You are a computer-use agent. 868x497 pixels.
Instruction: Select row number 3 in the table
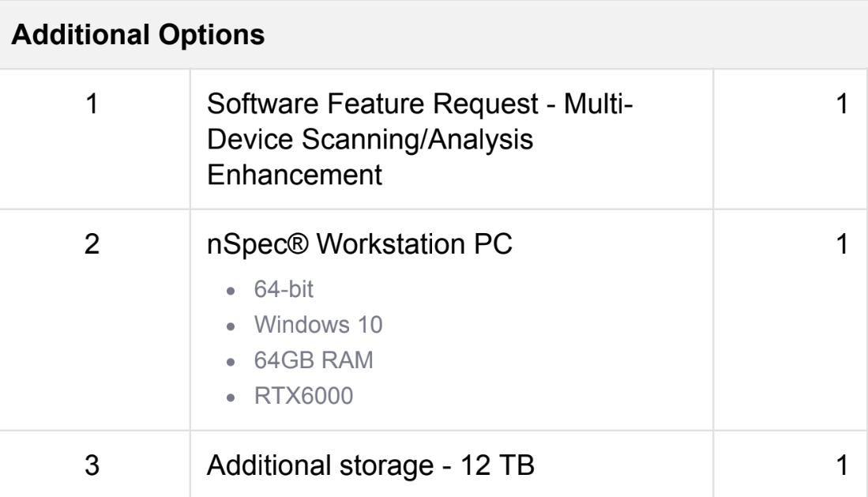(x=92, y=465)
